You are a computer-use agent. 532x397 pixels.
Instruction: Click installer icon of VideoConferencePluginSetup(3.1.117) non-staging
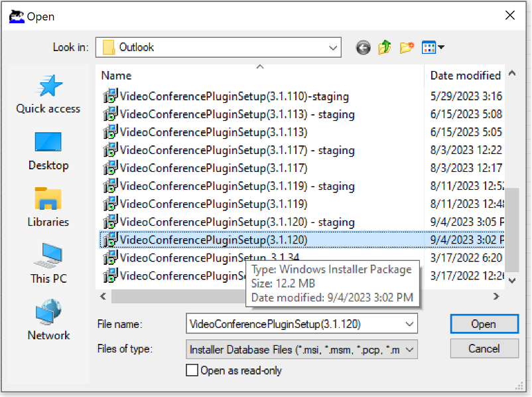tap(110, 168)
